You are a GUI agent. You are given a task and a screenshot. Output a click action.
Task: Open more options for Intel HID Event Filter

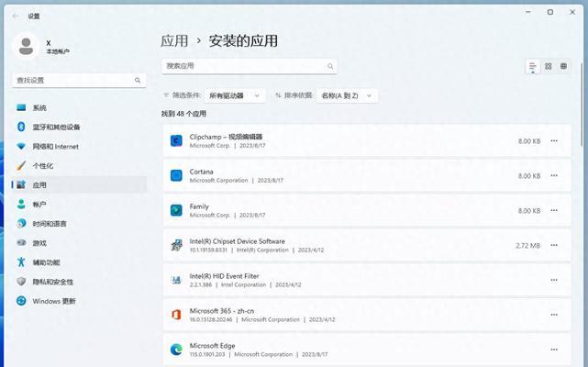pyautogui.click(x=554, y=280)
